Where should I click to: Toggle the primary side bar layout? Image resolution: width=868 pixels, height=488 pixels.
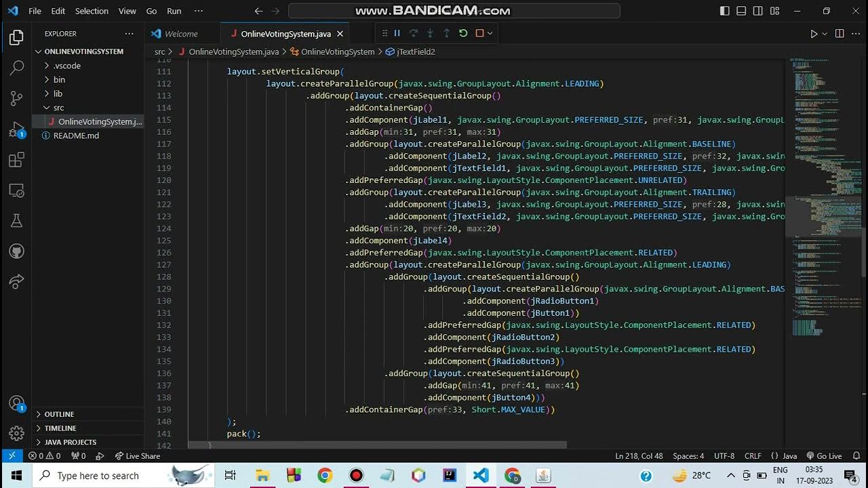click(725, 11)
